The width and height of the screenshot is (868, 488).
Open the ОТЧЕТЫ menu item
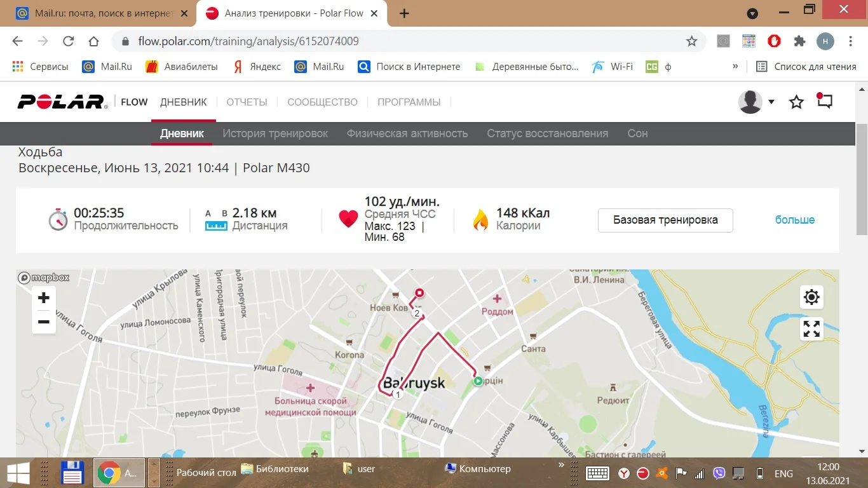[247, 102]
